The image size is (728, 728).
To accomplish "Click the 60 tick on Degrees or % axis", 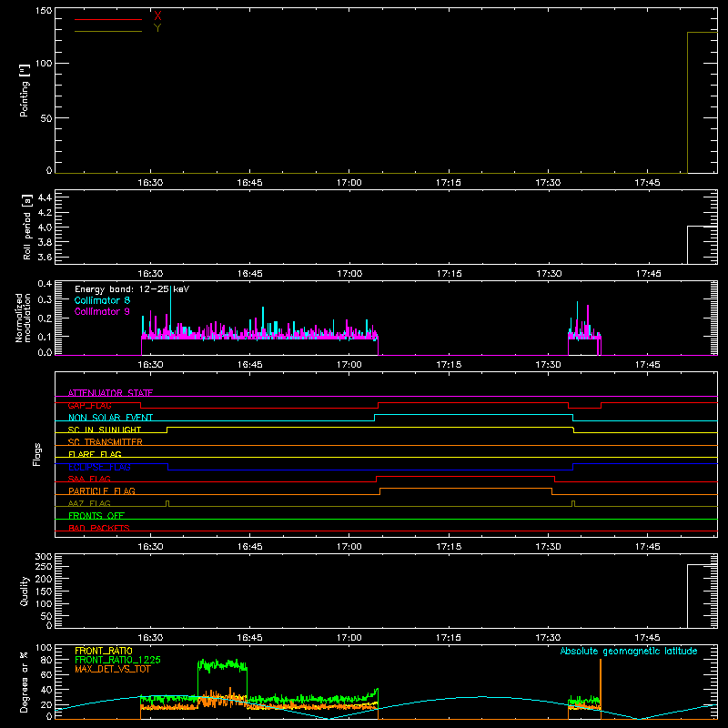I will click(x=46, y=674).
